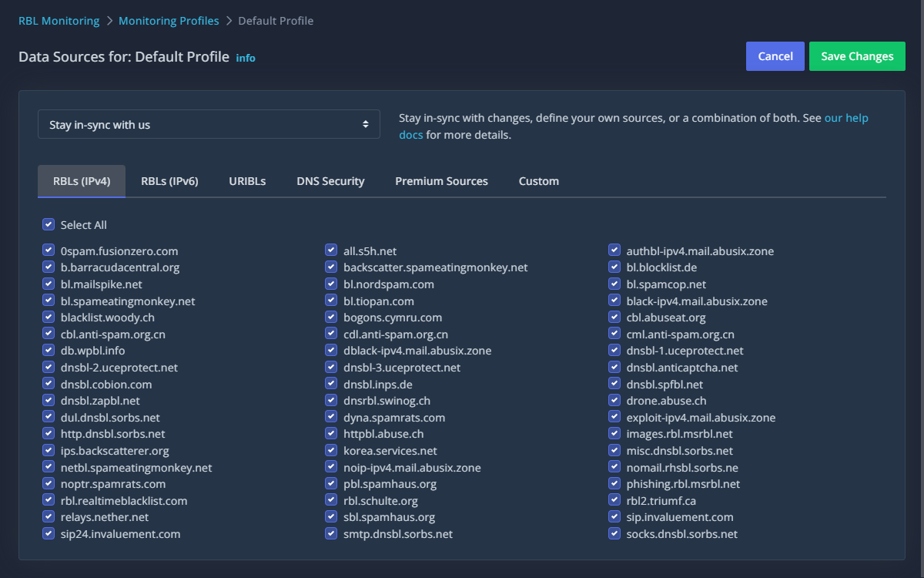This screenshot has height=578, width=924.
Task: Disable the pbl.spamhaus.org source
Action: [x=330, y=483]
